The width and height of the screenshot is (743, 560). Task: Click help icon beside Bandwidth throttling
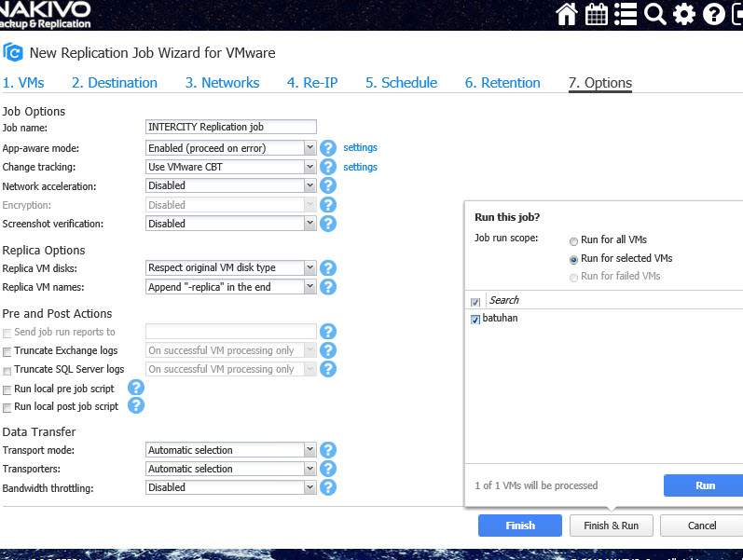pyautogui.click(x=328, y=487)
